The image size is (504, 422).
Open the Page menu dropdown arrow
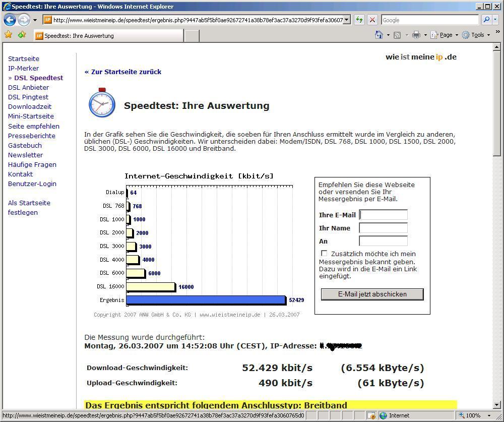(x=457, y=35)
